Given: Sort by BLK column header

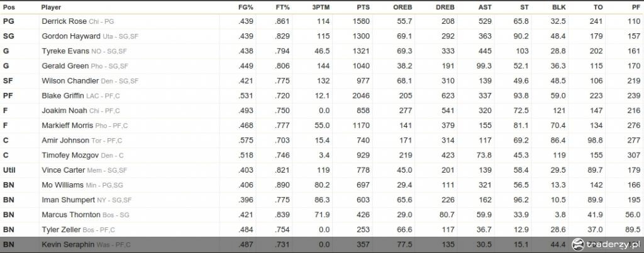Looking at the screenshot, I should point(559,8).
